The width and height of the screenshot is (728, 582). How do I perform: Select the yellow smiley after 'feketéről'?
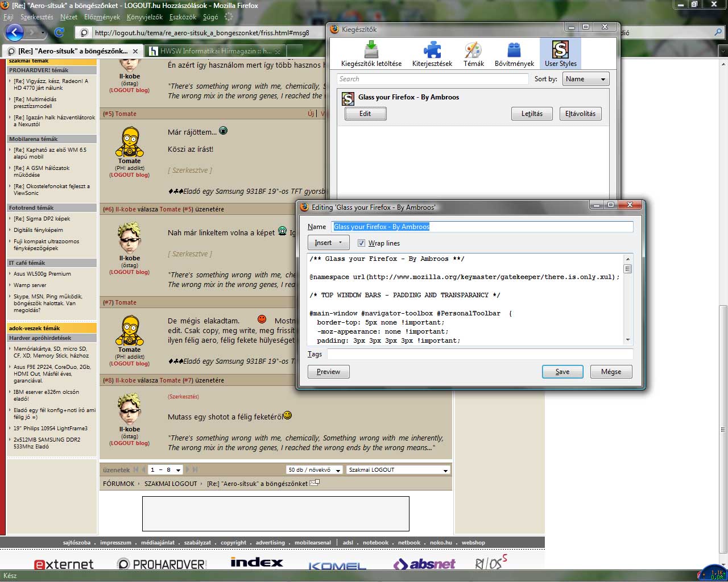287,415
